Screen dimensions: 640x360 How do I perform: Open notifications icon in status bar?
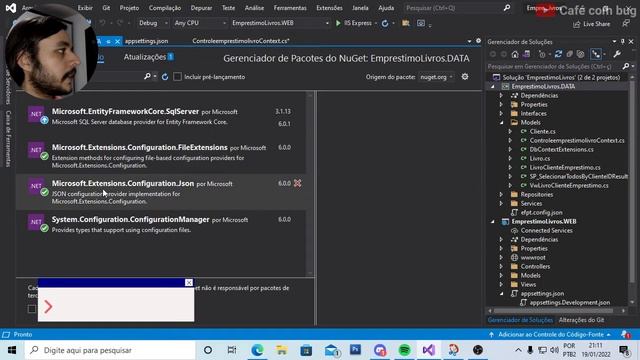pos(625,334)
